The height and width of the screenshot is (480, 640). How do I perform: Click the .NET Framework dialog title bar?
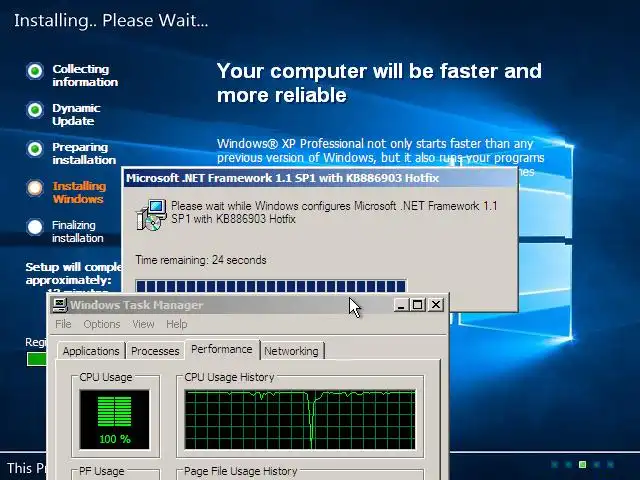(320, 178)
